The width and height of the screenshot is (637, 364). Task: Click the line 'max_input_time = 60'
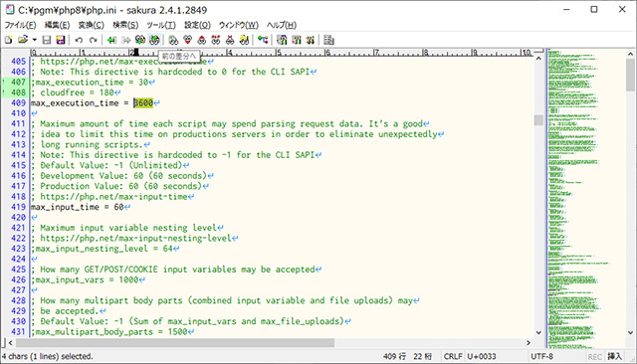(x=78, y=207)
